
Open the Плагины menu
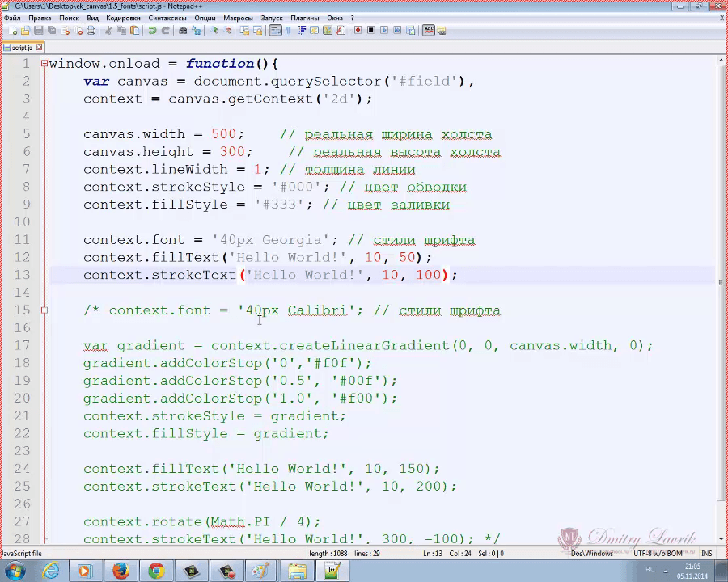click(305, 18)
